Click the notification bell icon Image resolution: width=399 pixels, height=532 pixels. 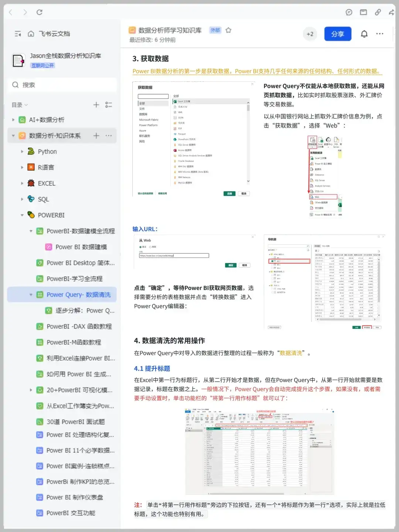[x=364, y=34]
